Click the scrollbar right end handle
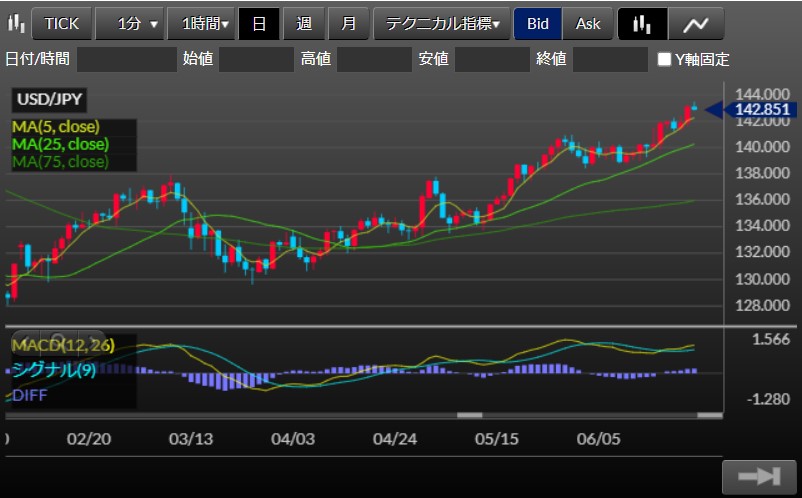This screenshot has width=802, height=498. (x=710, y=415)
